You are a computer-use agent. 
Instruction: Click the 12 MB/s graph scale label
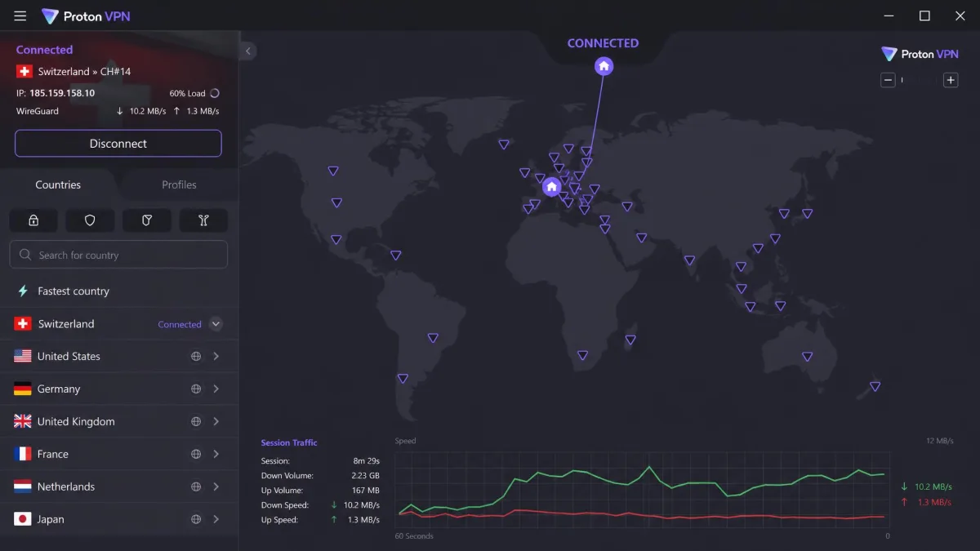[939, 441]
